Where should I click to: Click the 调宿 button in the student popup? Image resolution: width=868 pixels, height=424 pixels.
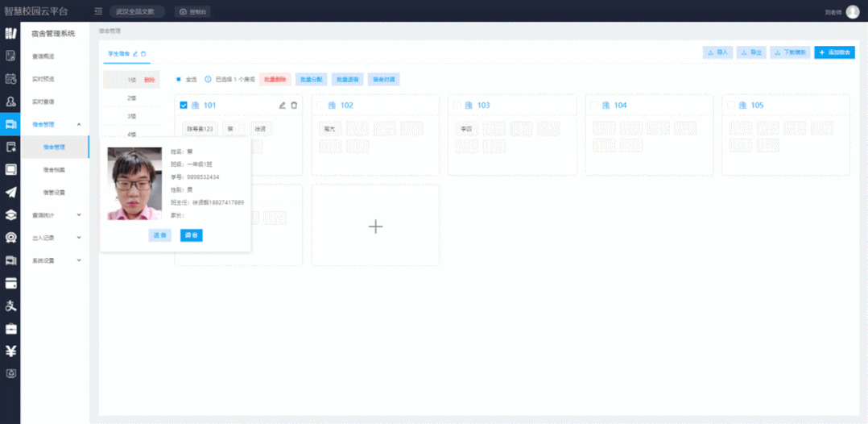(192, 235)
